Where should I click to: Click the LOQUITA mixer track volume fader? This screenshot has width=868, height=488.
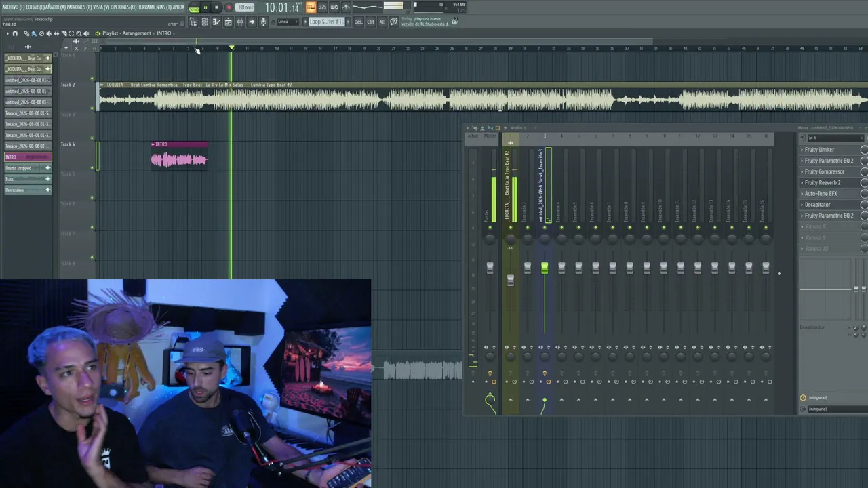coord(511,279)
